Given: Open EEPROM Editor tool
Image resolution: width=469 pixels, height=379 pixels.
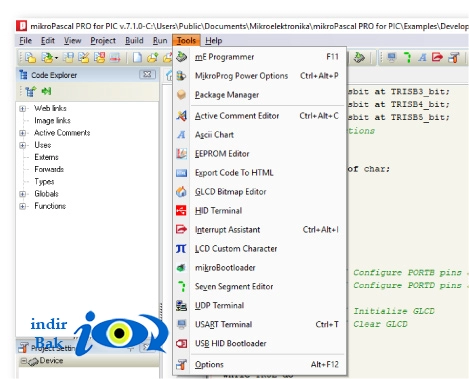Looking at the screenshot, I should pyautogui.click(x=260, y=154).
